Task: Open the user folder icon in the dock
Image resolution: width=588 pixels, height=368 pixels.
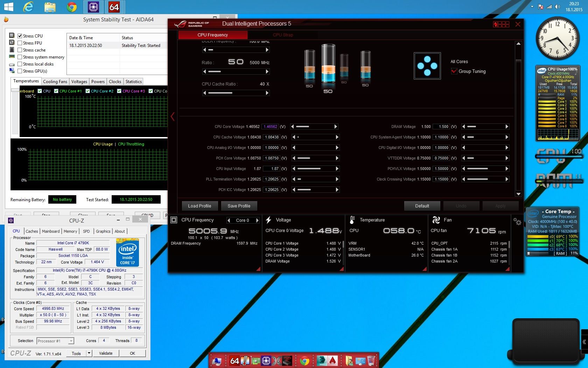Action: (x=349, y=361)
